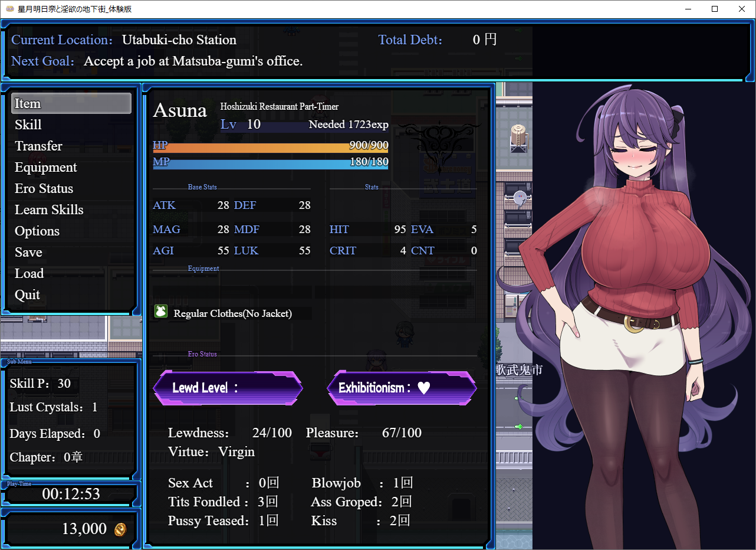This screenshot has height=550, width=756.
Task: Select Skill from the main menu
Action: (x=28, y=125)
